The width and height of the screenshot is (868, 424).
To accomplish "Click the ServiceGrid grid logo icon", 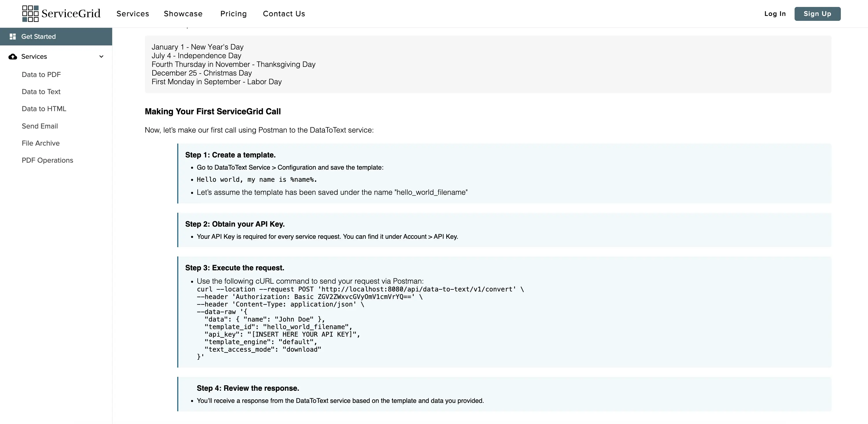I will [x=30, y=14].
